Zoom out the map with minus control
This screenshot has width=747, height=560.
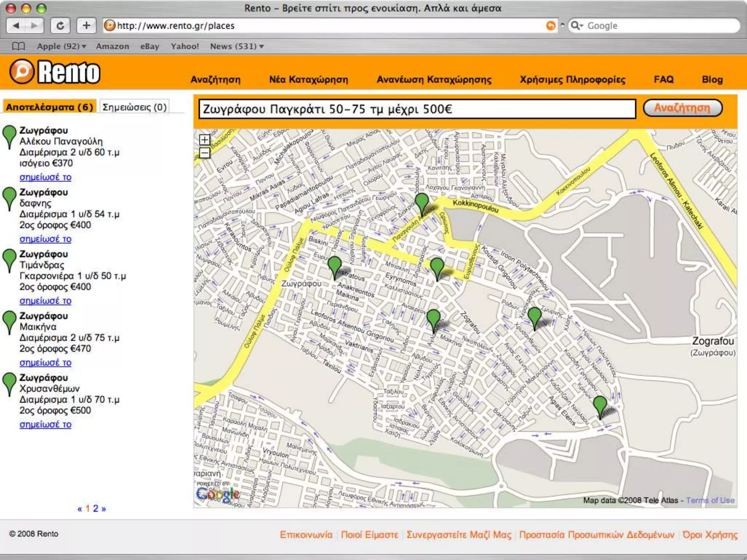pyautogui.click(x=205, y=153)
